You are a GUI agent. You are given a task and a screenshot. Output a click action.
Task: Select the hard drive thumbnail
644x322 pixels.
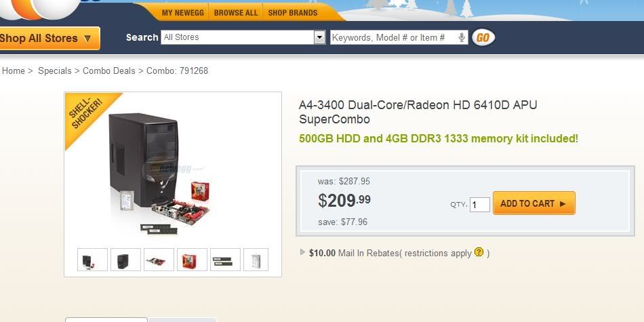(x=256, y=260)
